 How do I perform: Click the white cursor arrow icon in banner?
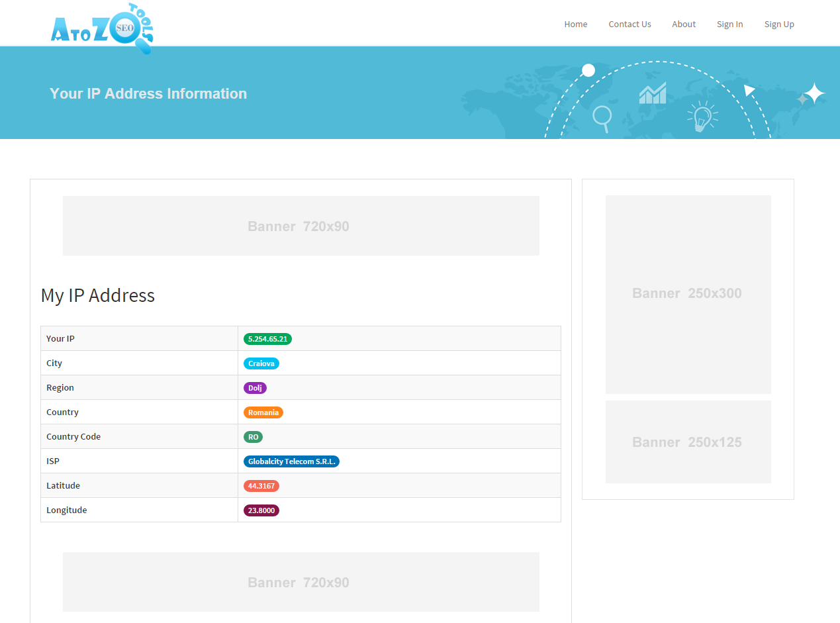[x=750, y=91]
